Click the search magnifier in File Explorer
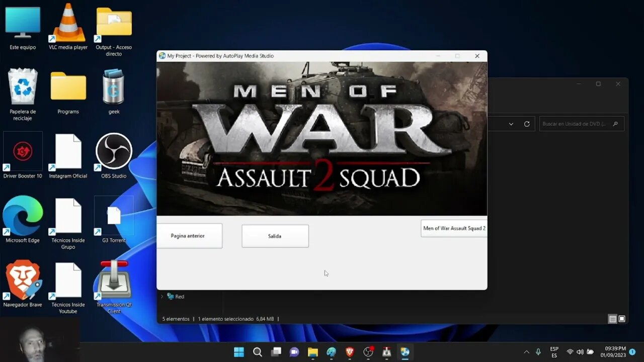 tap(615, 124)
